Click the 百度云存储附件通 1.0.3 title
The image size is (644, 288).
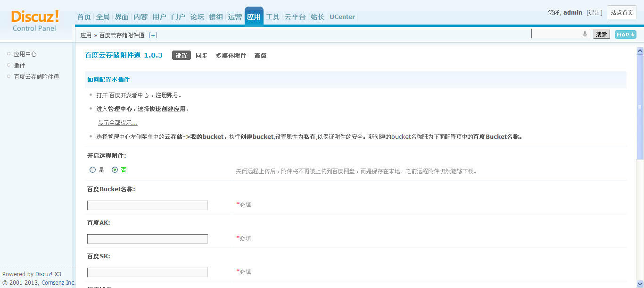coord(124,55)
